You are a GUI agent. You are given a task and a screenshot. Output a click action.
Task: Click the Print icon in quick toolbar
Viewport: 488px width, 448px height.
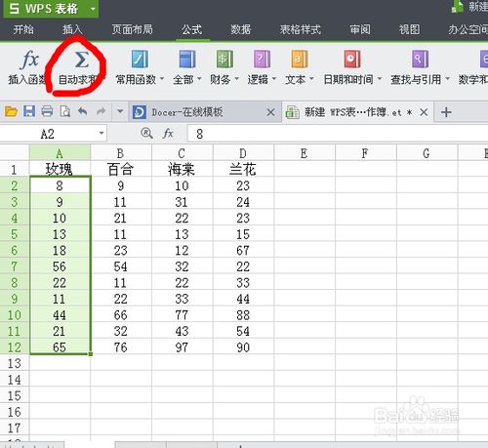tap(47, 111)
